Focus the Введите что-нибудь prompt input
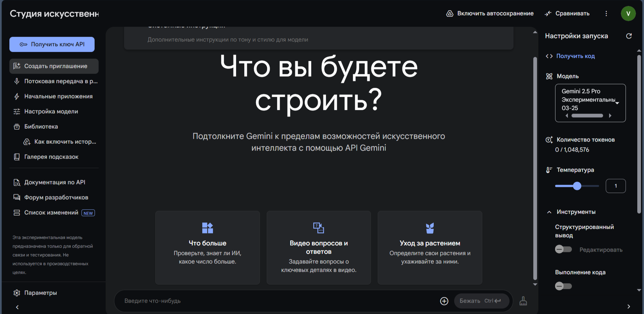This screenshot has width=644, height=314. point(278,301)
